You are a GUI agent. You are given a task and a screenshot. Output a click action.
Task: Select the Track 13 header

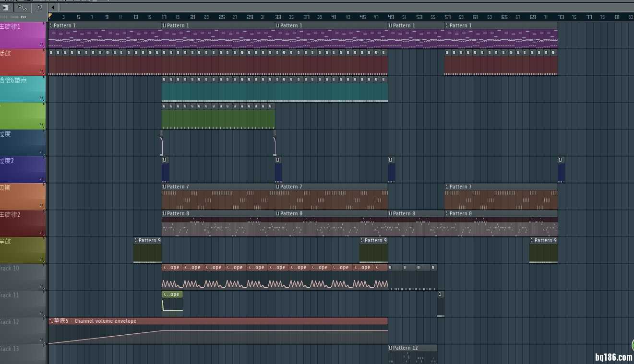coord(23,354)
